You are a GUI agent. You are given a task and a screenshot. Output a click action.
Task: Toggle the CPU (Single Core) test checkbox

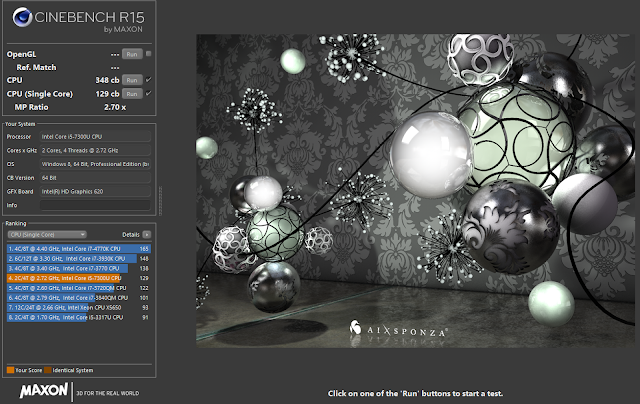point(149,93)
